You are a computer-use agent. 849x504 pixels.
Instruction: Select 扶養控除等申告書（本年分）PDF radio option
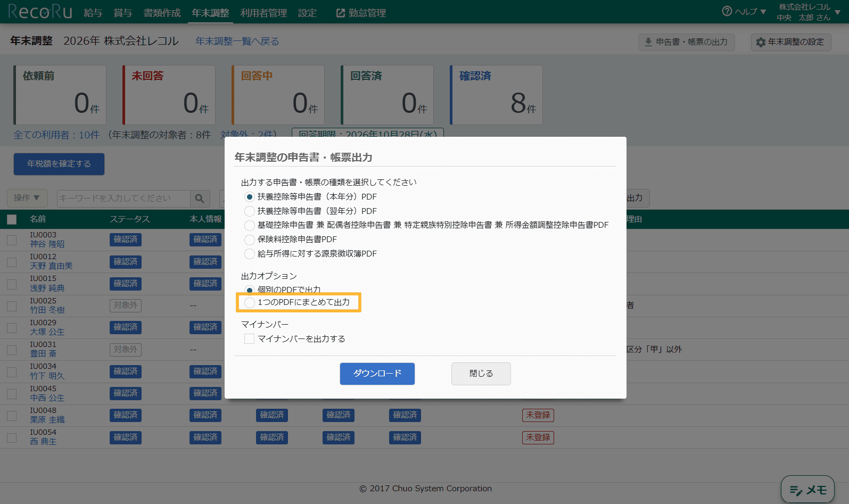249,197
